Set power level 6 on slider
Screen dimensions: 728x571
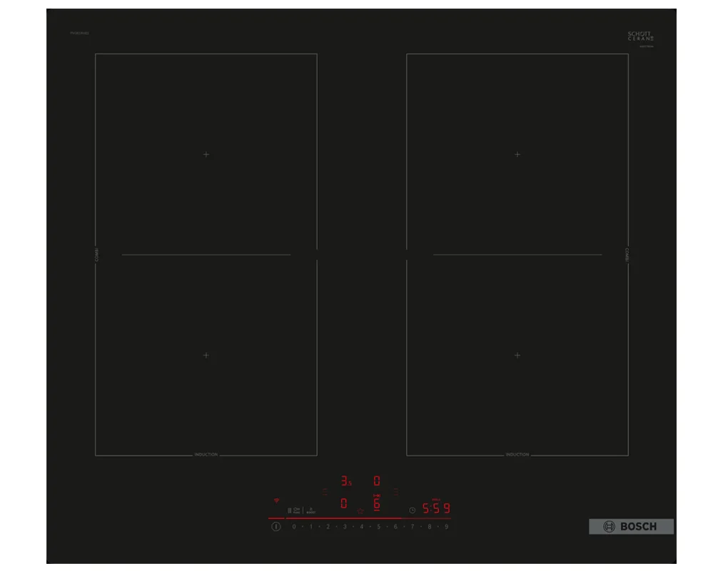click(x=395, y=527)
